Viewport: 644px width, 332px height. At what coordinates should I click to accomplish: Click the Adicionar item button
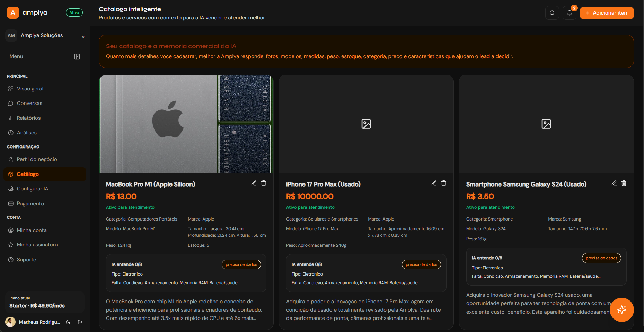point(607,13)
